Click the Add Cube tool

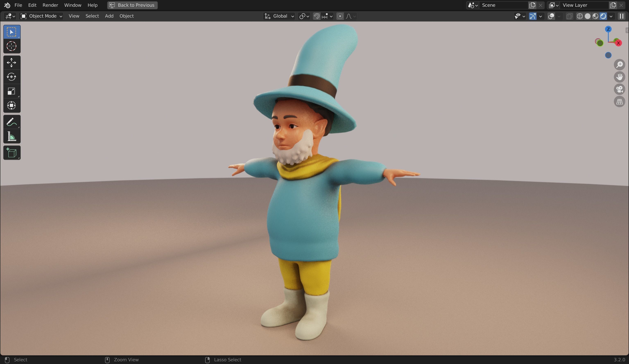(11, 153)
